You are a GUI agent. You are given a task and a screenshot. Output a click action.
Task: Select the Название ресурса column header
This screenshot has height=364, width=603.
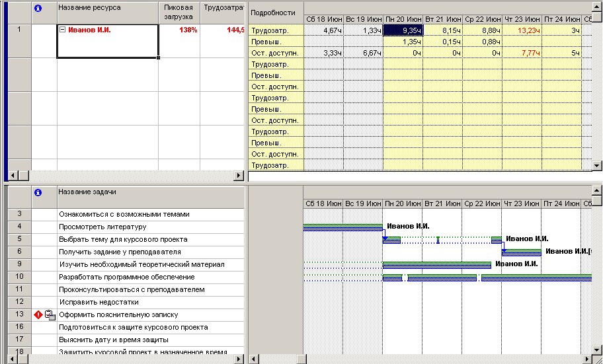(x=108, y=13)
